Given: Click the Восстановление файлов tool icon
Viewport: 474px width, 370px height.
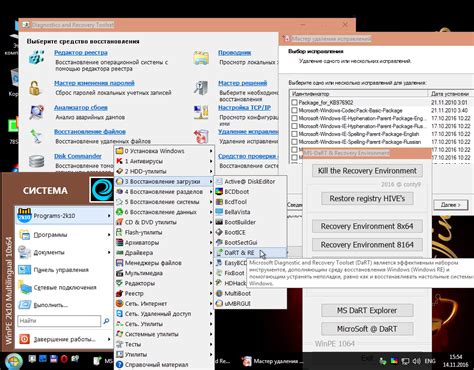Looking at the screenshot, I should pyautogui.click(x=36, y=136).
